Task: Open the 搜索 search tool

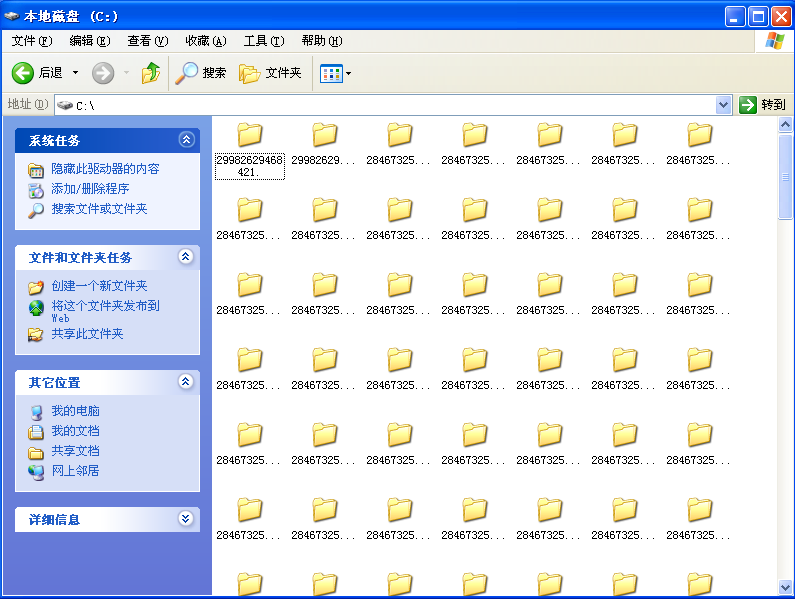Action: point(201,73)
